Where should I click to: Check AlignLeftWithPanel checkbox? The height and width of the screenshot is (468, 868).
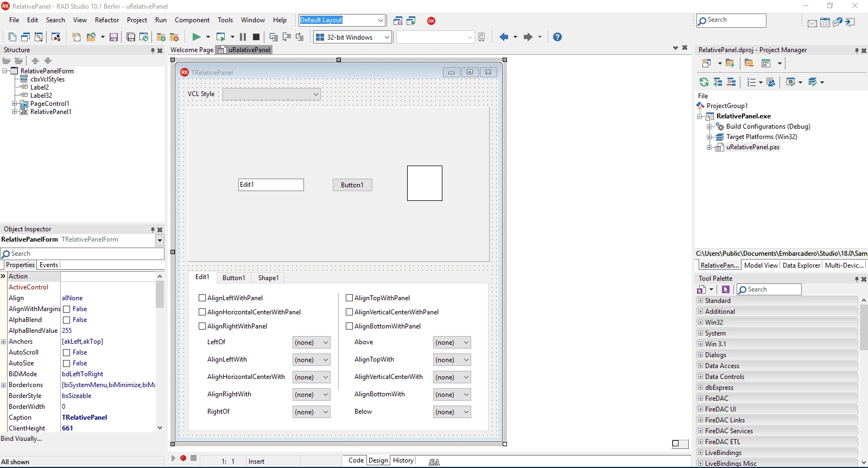pos(202,298)
